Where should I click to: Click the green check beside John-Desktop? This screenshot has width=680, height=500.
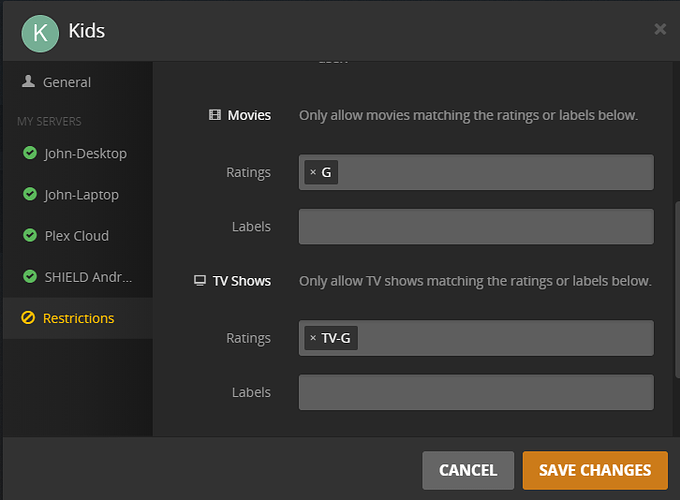click(29, 154)
